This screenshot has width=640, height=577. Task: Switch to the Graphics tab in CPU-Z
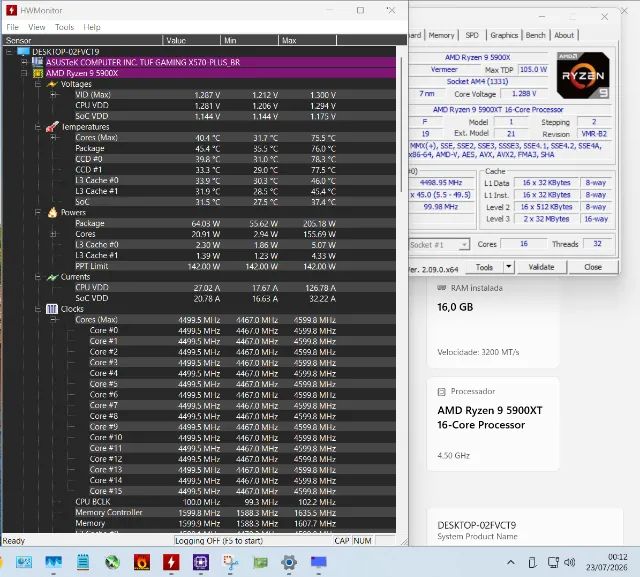(x=504, y=35)
